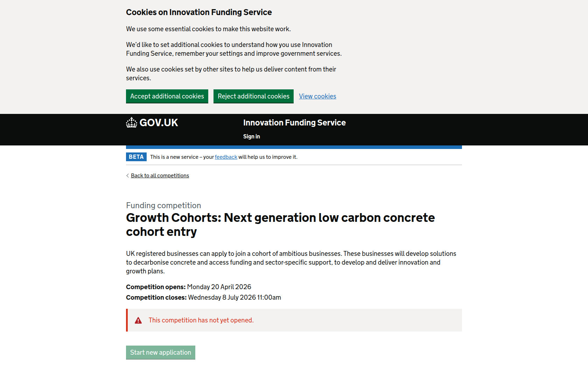
Task: Accept additional cookies
Action: [x=167, y=96]
